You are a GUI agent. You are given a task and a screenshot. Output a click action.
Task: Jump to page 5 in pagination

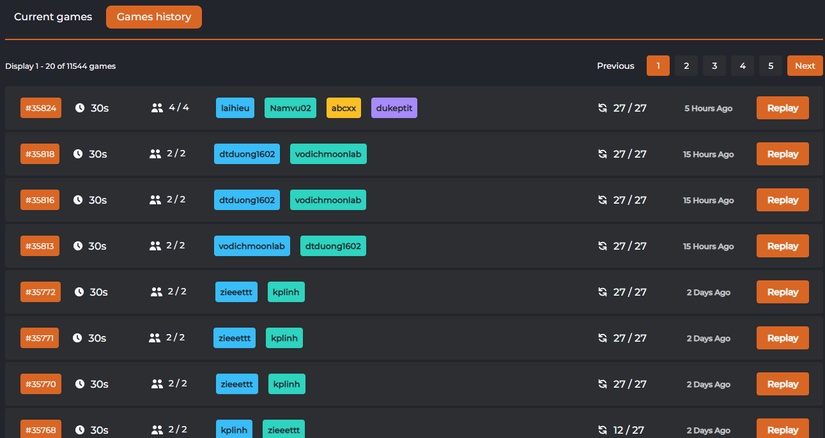[x=770, y=66]
